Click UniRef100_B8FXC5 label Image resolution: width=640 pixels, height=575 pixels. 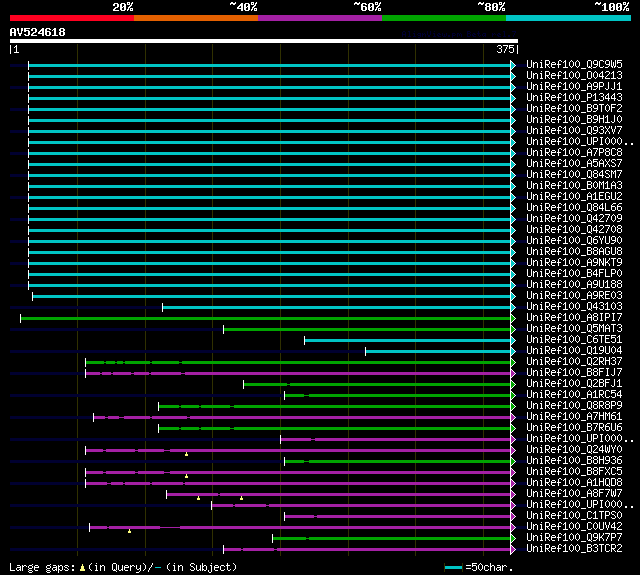[x=574, y=472]
